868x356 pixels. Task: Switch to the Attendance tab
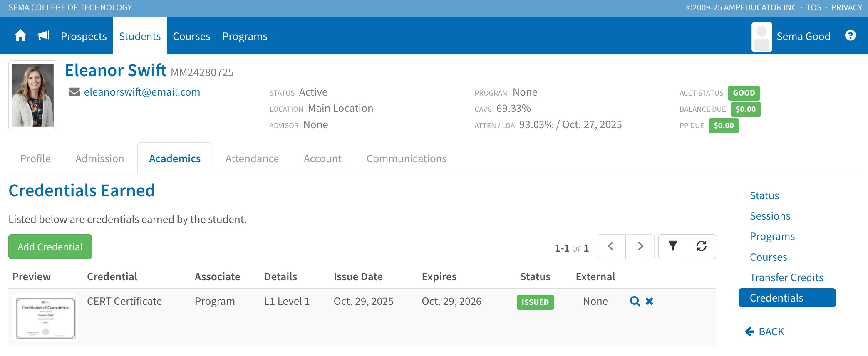click(252, 158)
